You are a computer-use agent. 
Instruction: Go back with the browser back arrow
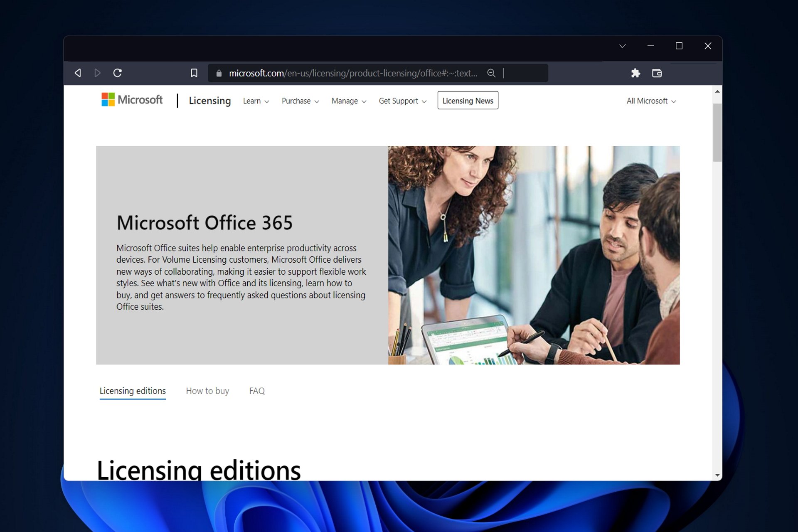tap(78, 73)
